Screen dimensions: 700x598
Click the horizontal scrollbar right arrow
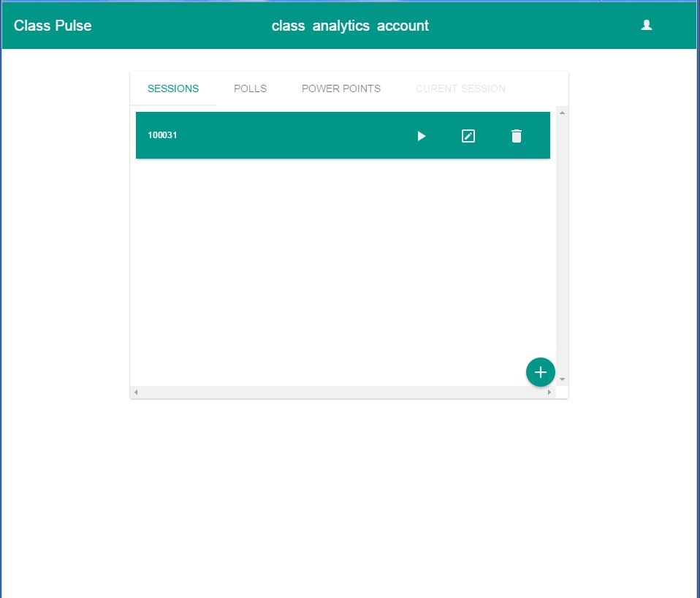pos(549,392)
